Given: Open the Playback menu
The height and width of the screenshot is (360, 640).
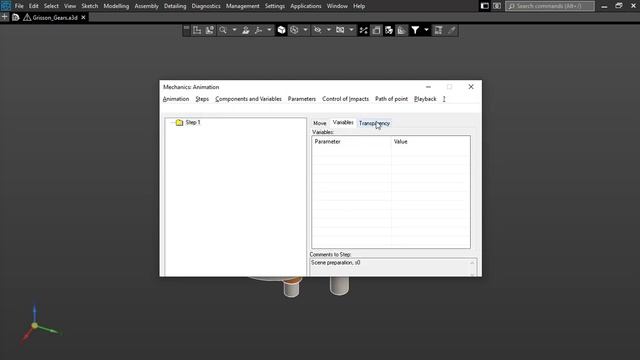Looking at the screenshot, I should point(425,99).
